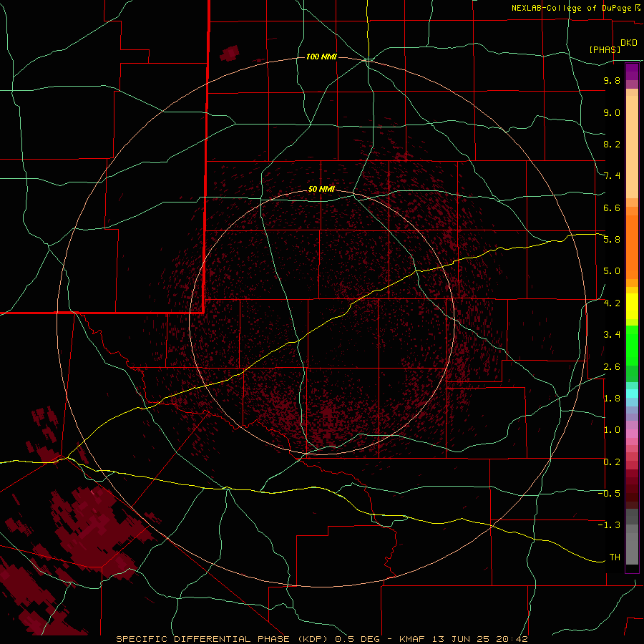Click the 1.0 value on color scale
Screen dimensions: 644x644
point(612,430)
